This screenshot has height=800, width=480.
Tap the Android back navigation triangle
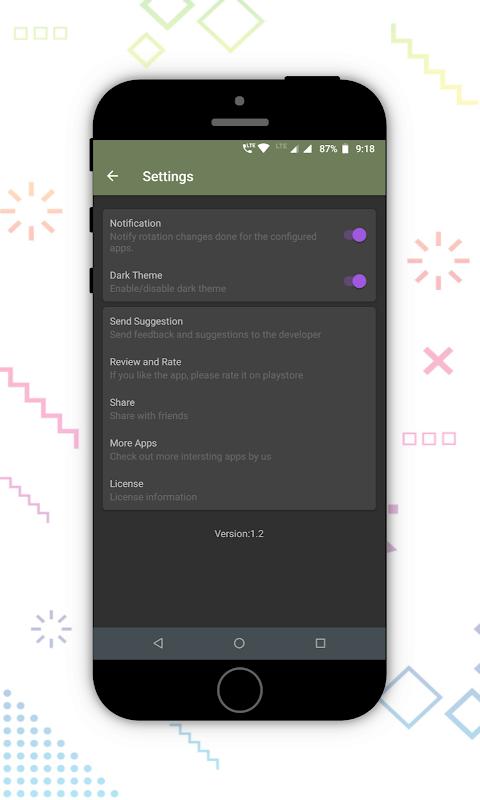tap(158, 643)
